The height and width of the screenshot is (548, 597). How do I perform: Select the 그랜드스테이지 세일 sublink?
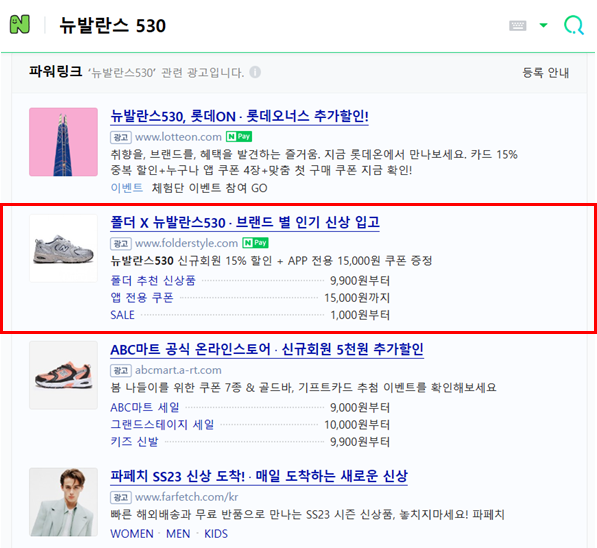162,424
